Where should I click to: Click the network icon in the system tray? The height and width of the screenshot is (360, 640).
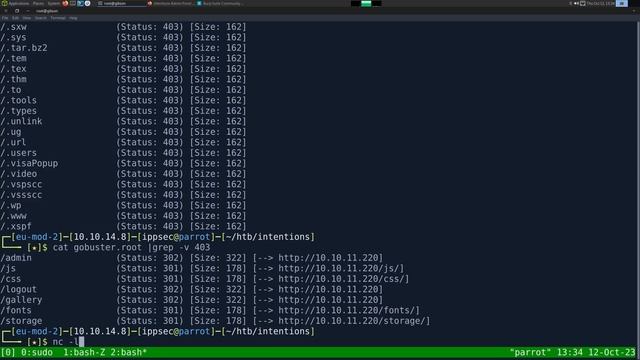click(x=583, y=3)
